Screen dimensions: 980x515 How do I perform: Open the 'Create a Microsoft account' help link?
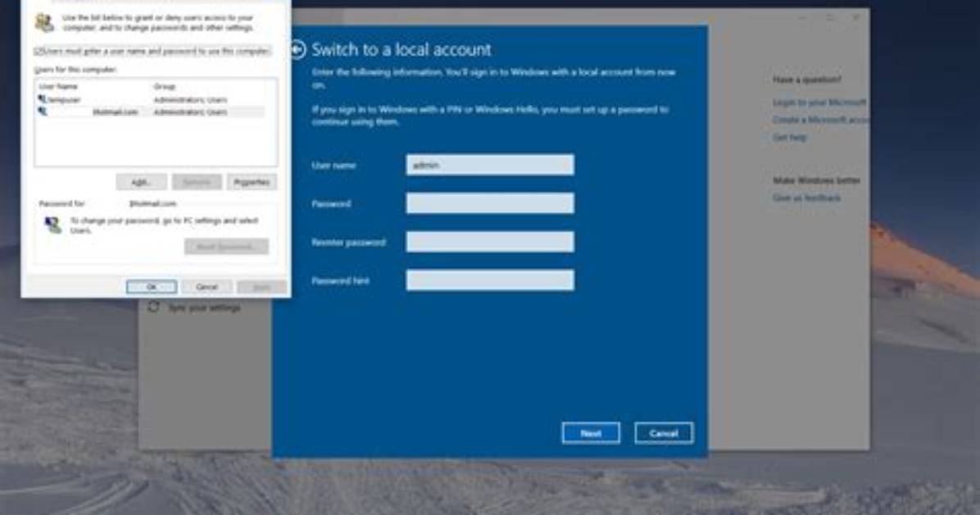pos(820,120)
